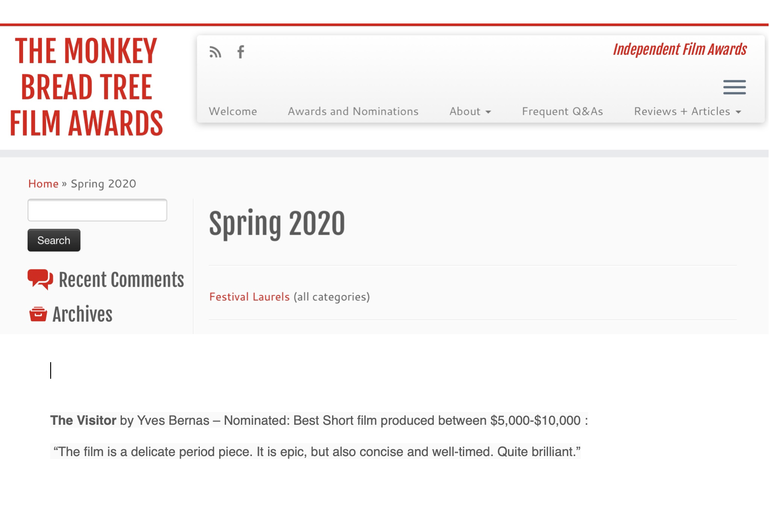This screenshot has height=532, width=770.
Task: Expand the About dropdown menu
Action: point(470,111)
